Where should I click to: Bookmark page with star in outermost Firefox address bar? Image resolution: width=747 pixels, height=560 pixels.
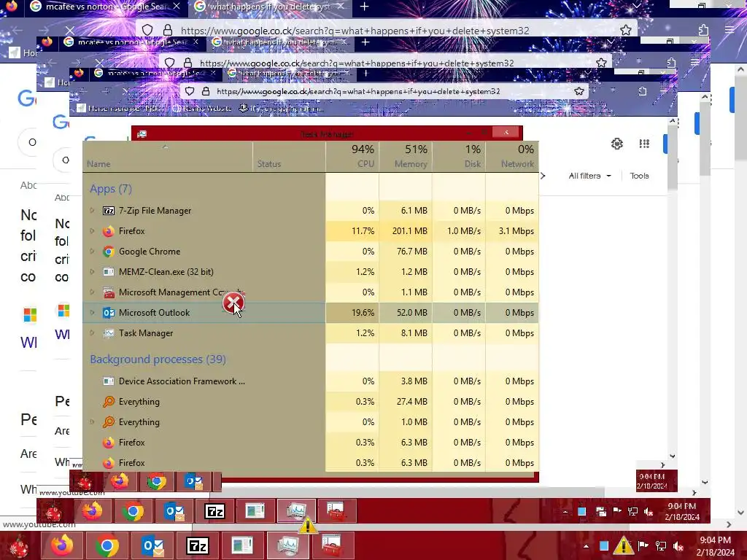tap(626, 31)
